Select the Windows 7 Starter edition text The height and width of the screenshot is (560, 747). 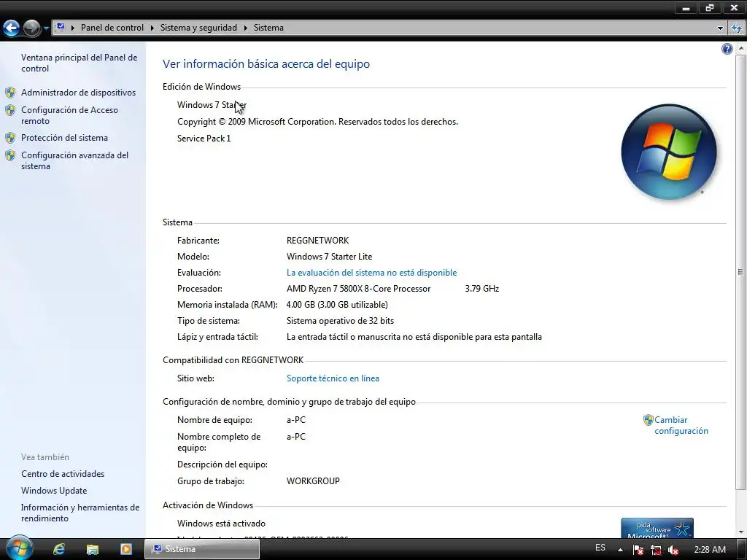212,105
